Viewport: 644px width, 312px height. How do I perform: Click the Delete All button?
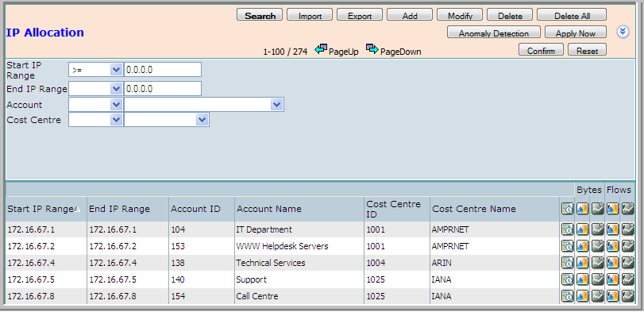point(572,15)
